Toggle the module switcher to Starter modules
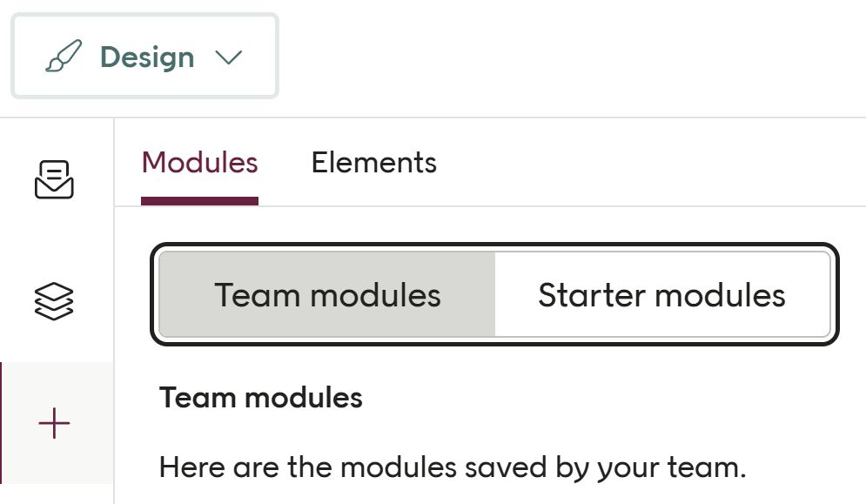Image resolution: width=866 pixels, height=504 pixels. point(661,295)
